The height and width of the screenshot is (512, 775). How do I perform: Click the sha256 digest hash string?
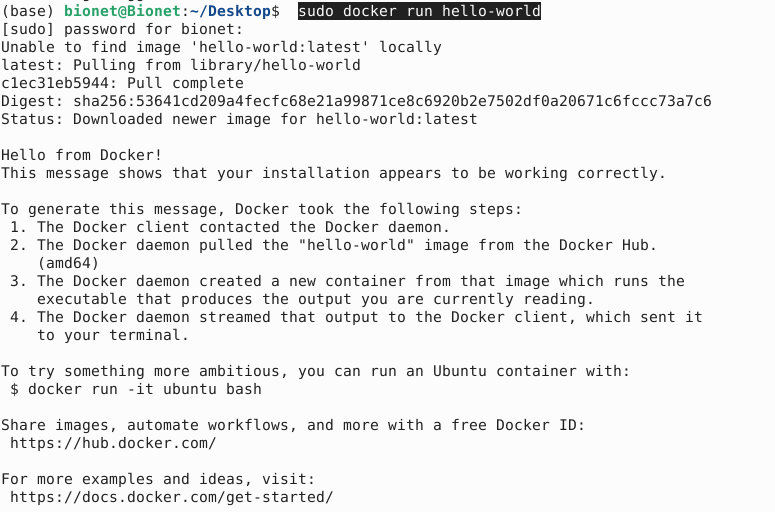point(392,101)
